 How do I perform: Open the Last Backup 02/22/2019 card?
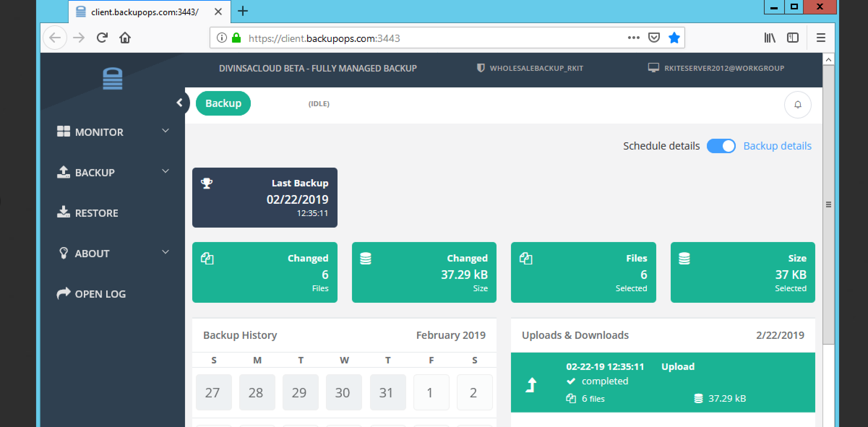(x=265, y=198)
